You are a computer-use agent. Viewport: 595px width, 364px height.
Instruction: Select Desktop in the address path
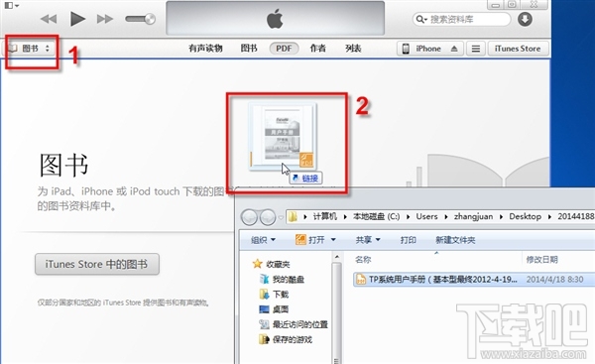[525, 216]
